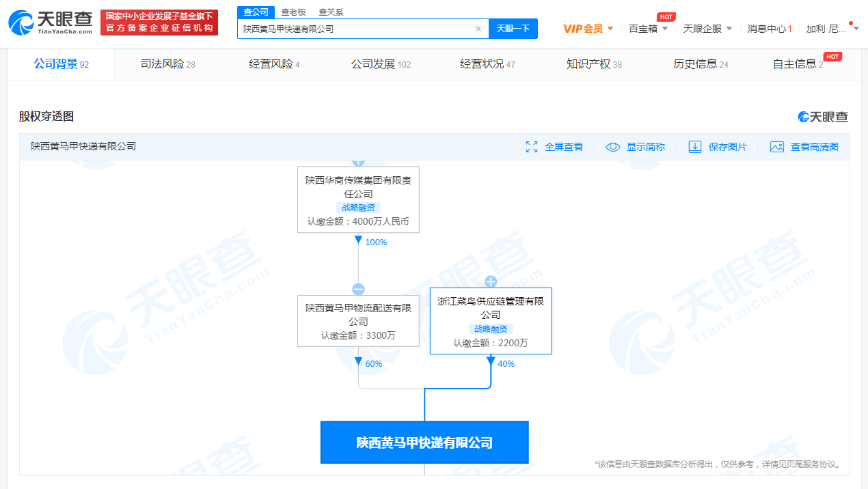
Task: Click the download icon next to 保存图片
Action: (694, 146)
